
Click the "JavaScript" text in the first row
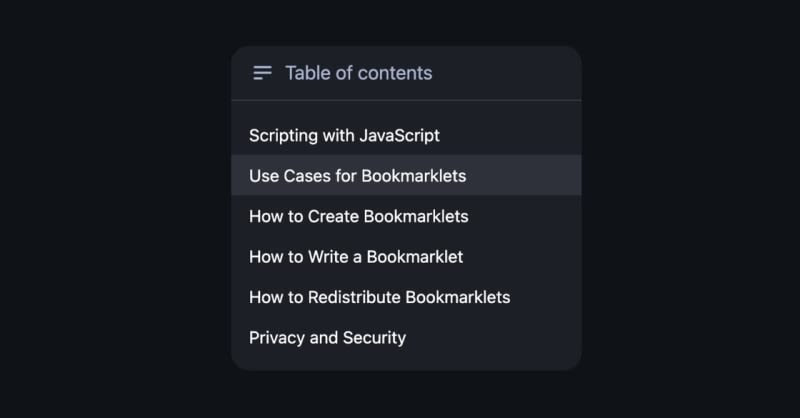click(399, 135)
